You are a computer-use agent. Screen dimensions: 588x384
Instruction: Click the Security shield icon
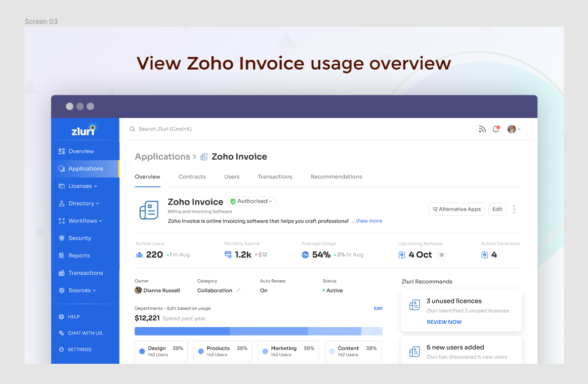click(61, 238)
